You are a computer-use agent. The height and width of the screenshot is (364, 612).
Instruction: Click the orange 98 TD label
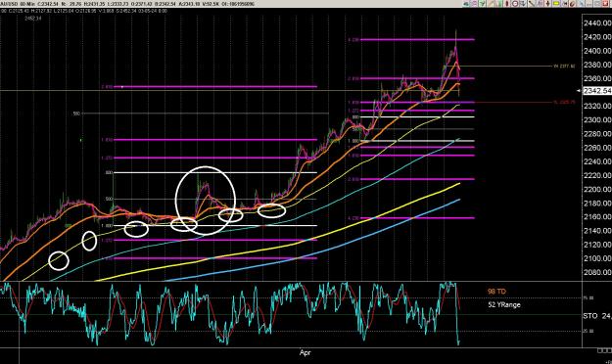coord(496,292)
